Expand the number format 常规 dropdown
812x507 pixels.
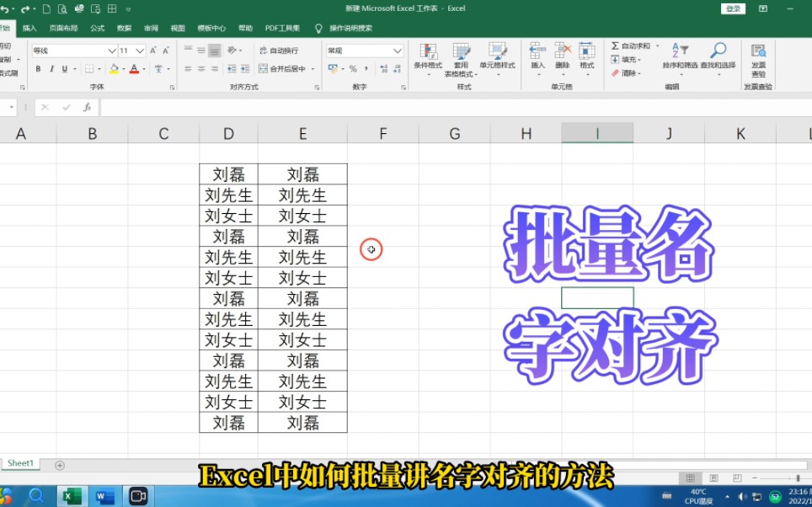pos(397,51)
